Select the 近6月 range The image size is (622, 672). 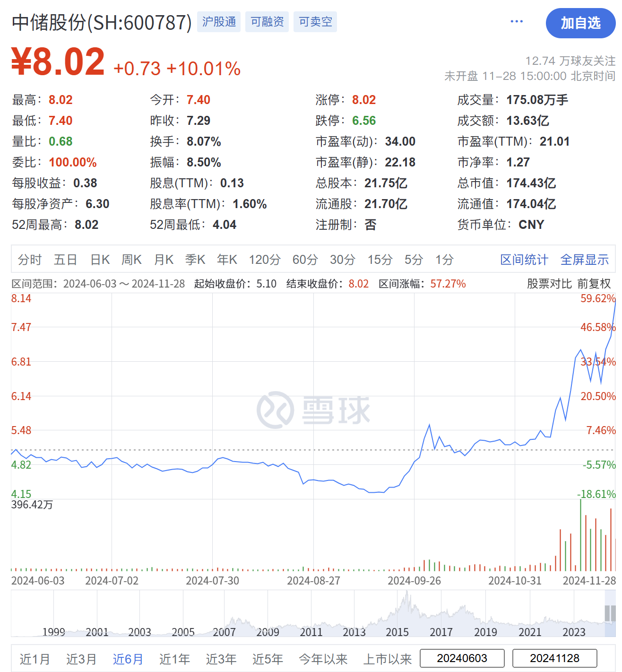[x=128, y=659]
